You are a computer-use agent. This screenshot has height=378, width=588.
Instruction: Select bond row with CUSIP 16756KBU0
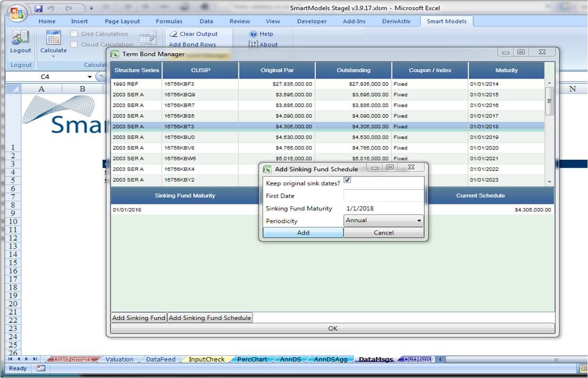coord(328,137)
